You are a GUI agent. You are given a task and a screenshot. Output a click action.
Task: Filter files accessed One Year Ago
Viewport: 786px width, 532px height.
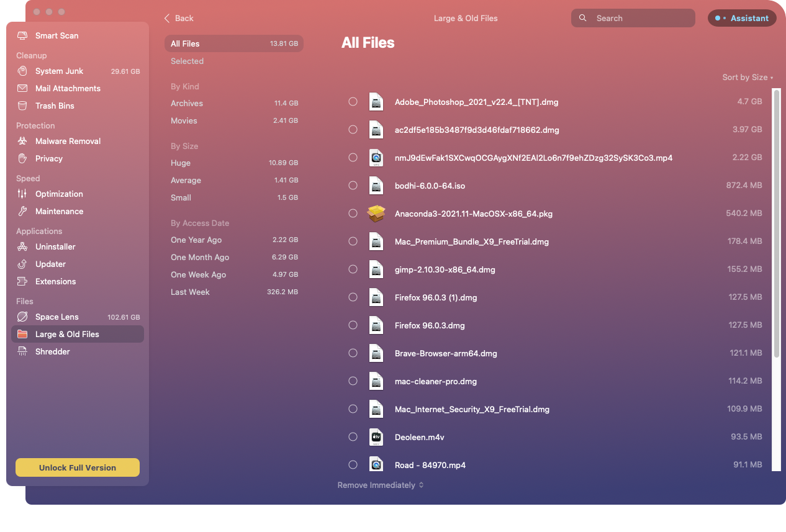(234, 240)
